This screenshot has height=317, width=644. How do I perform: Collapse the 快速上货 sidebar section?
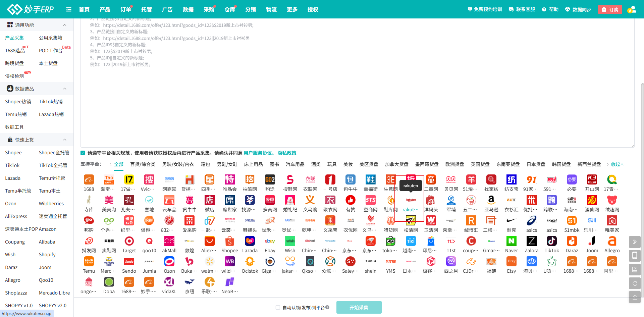click(65, 140)
